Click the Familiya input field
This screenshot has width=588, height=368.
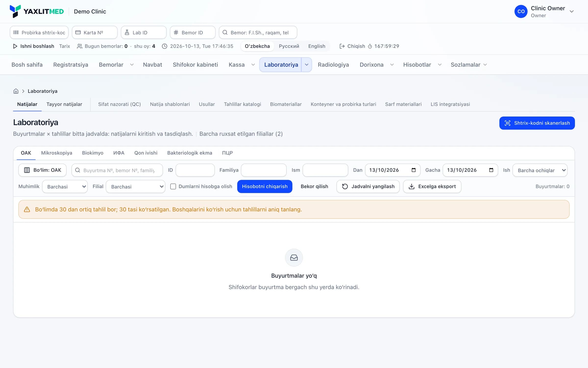click(264, 170)
